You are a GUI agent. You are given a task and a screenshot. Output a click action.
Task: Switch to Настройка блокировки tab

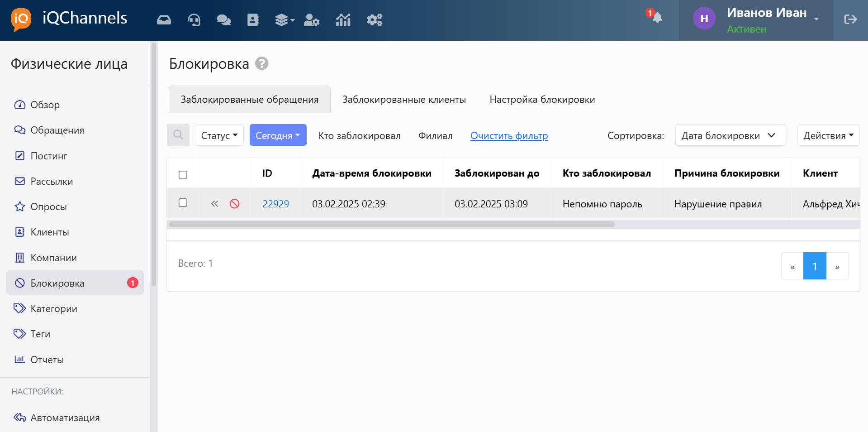pyautogui.click(x=542, y=99)
